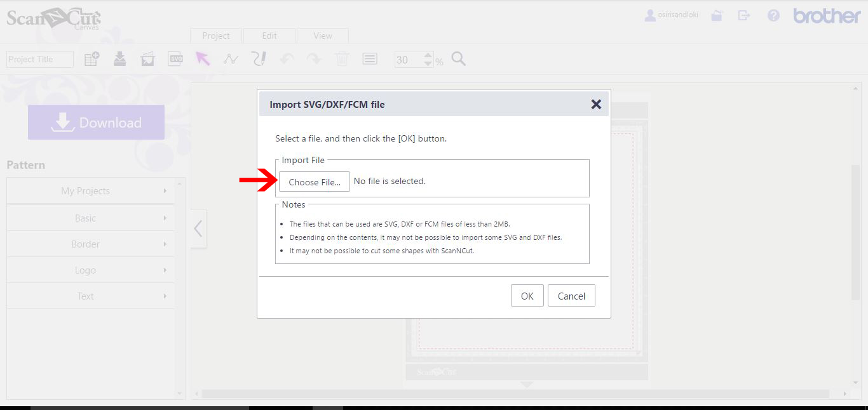Collapse the Pattern panel with the chevron

coord(198,228)
